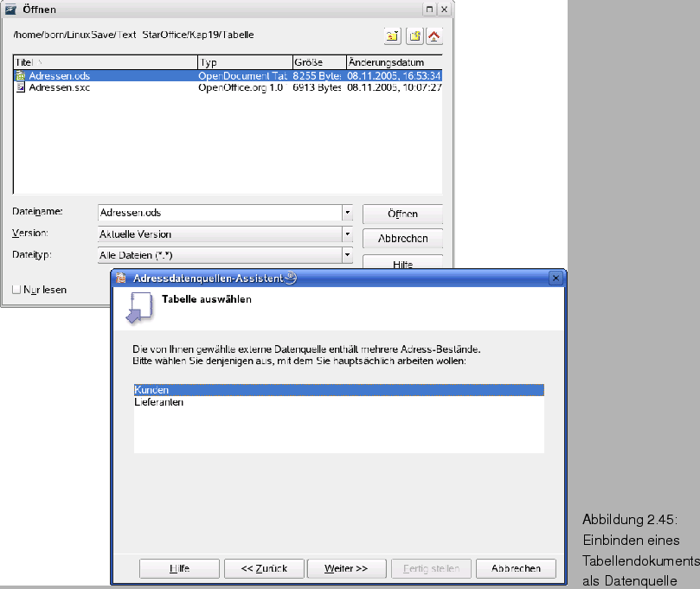Close the Adressdatenquellen-Assistent window
This screenshot has width=700, height=589.
click(x=555, y=278)
